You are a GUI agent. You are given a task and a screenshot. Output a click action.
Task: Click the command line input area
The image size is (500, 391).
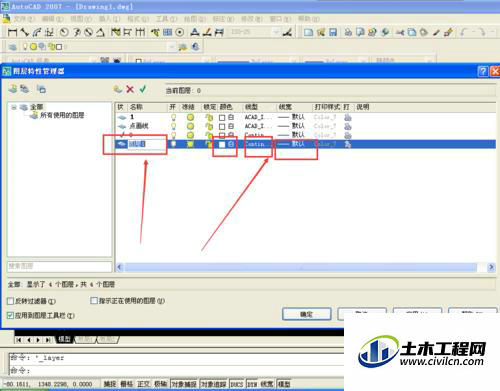(x=177, y=370)
